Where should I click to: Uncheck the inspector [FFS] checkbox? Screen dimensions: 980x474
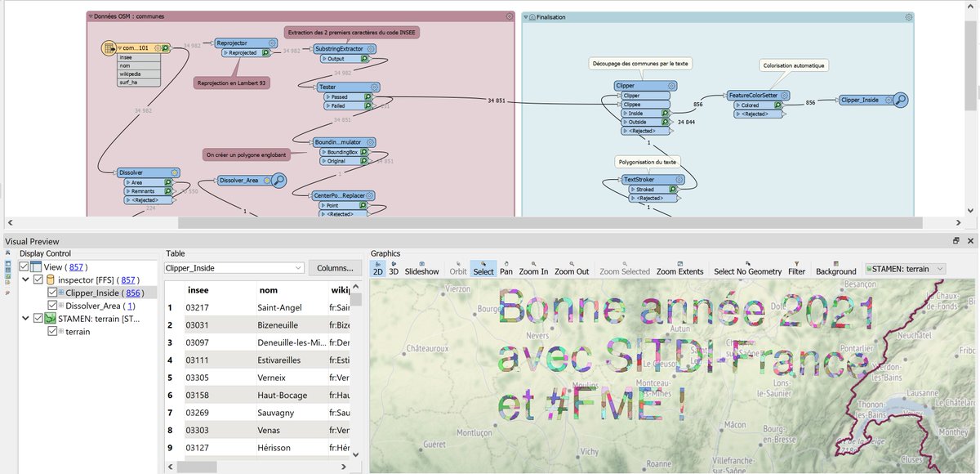(x=38, y=279)
